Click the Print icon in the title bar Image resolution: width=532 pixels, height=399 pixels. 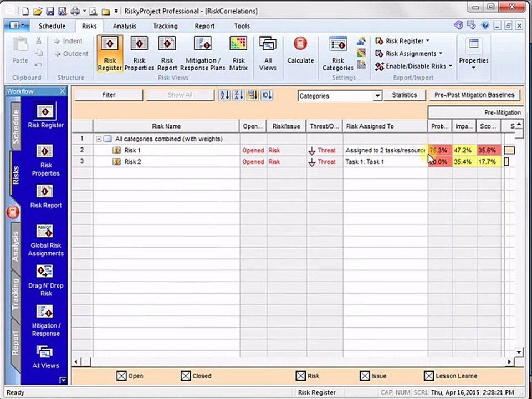tap(75, 11)
